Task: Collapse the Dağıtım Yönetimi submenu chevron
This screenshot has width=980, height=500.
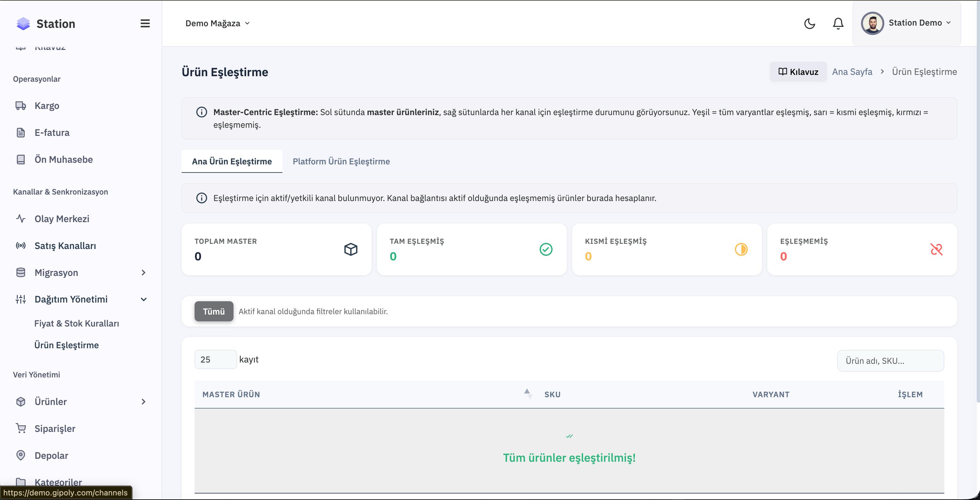Action: [x=143, y=299]
